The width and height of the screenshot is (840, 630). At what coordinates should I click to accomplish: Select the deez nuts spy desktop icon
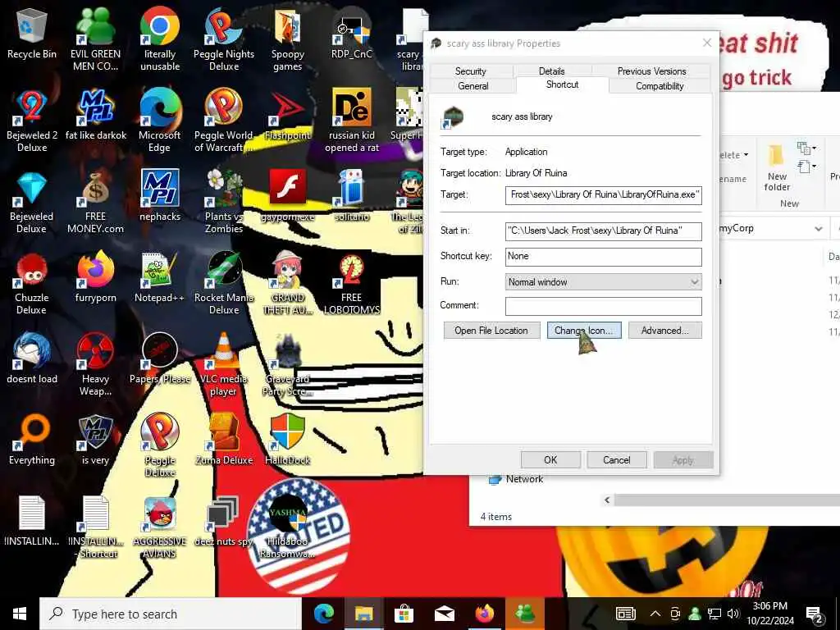224,521
